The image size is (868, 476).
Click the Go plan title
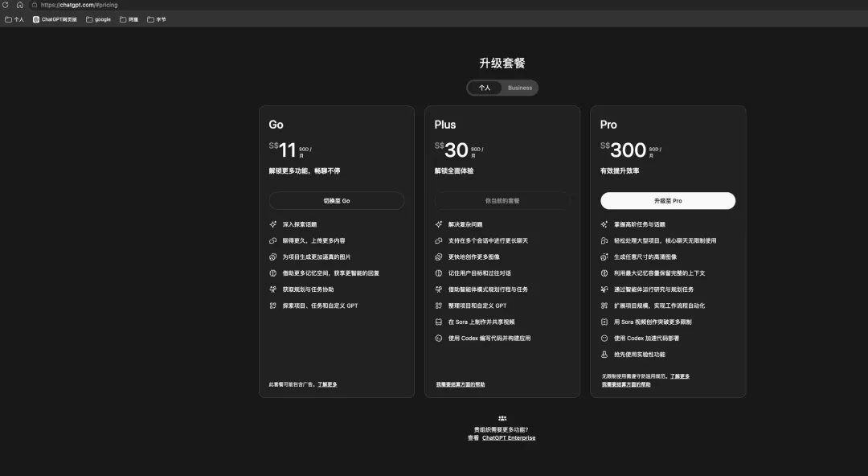coord(276,125)
